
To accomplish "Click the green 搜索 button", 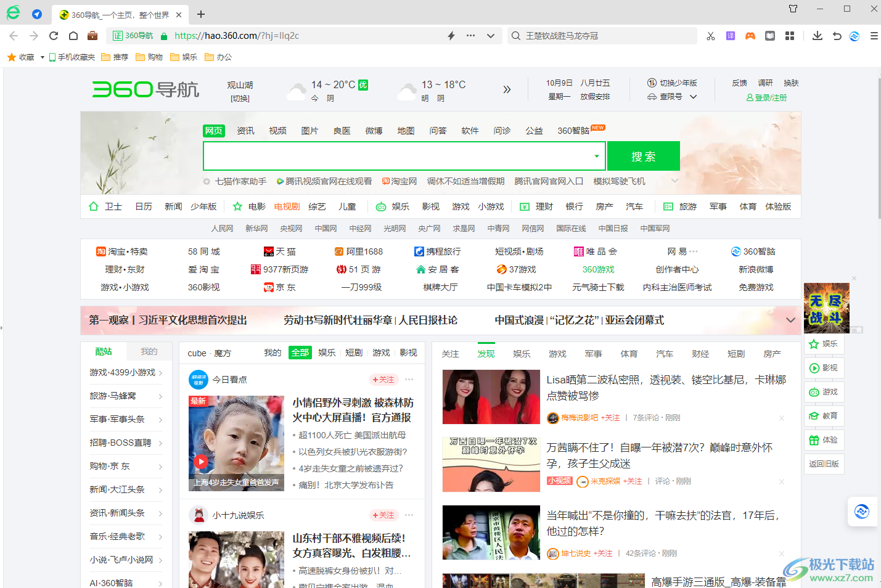I will pos(644,156).
